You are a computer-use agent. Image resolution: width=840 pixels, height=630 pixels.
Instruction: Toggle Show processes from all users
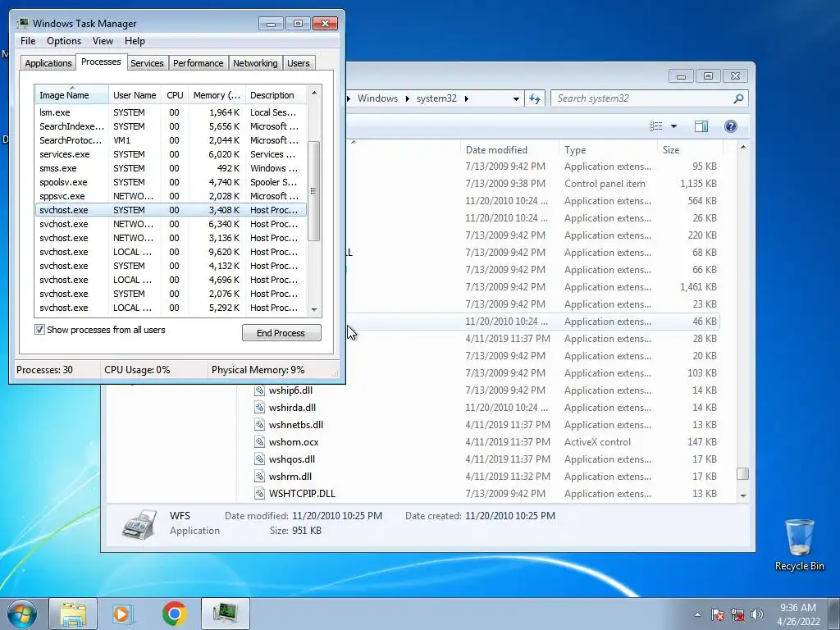[x=39, y=330]
